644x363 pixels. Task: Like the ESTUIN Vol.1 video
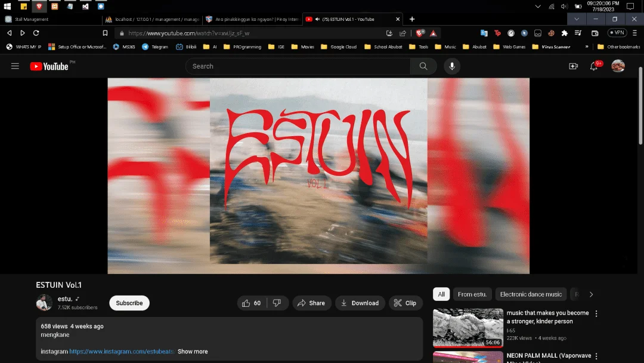pyautogui.click(x=252, y=303)
